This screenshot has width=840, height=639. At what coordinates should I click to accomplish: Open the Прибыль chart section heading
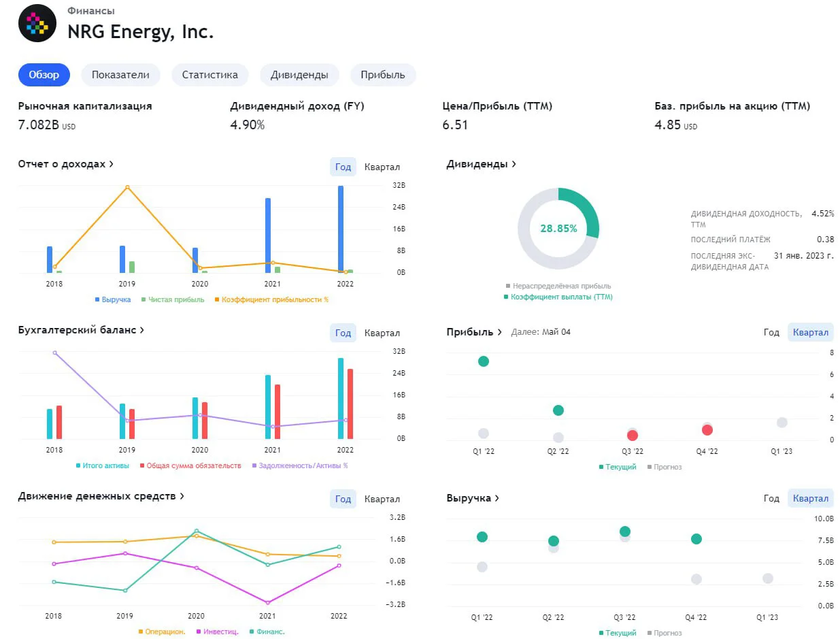(474, 332)
